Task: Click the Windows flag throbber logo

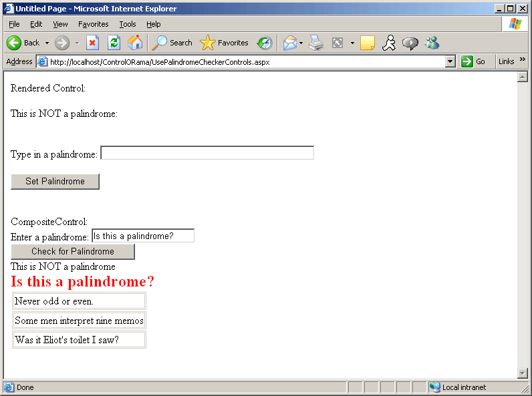Action: click(x=515, y=24)
